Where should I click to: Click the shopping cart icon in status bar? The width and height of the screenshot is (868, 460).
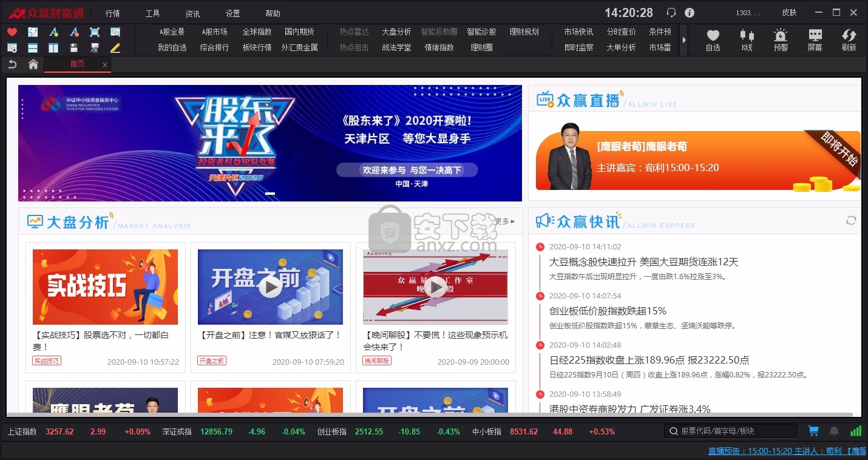[813, 431]
